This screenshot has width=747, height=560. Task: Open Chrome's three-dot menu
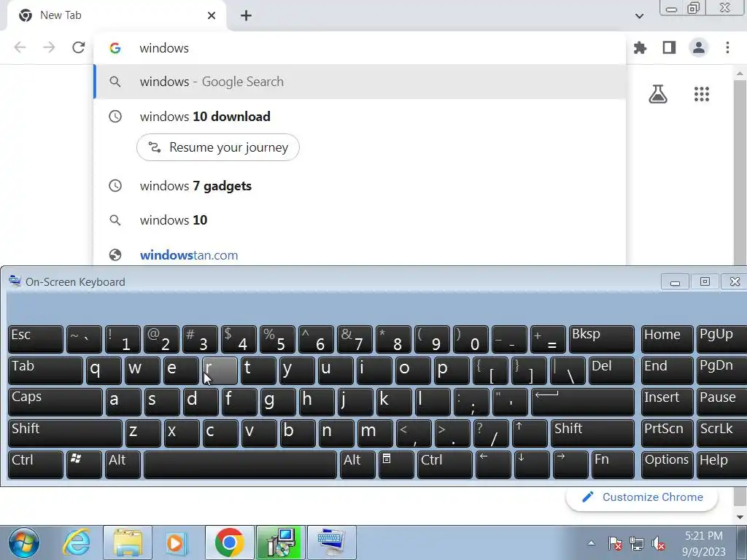pos(727,47)
